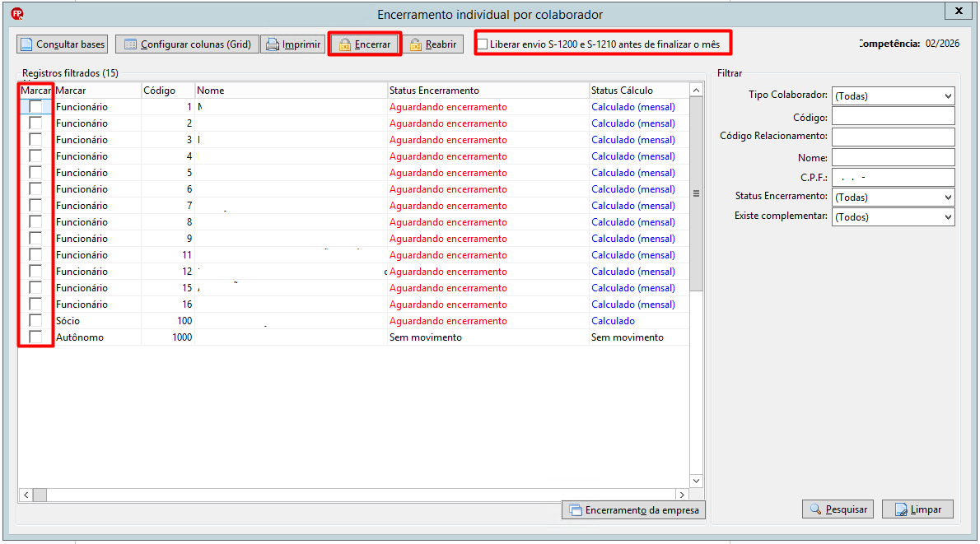Click Competência value 02/2026
Image resolution: width=980 pixels, height=544 pixels.
coord(942,43)
